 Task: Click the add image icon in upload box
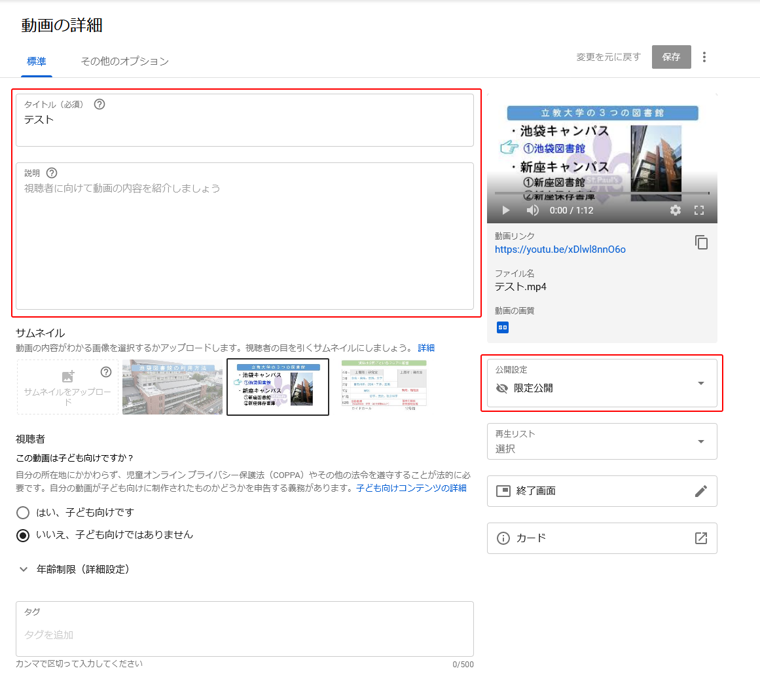[x=68, y=376]
